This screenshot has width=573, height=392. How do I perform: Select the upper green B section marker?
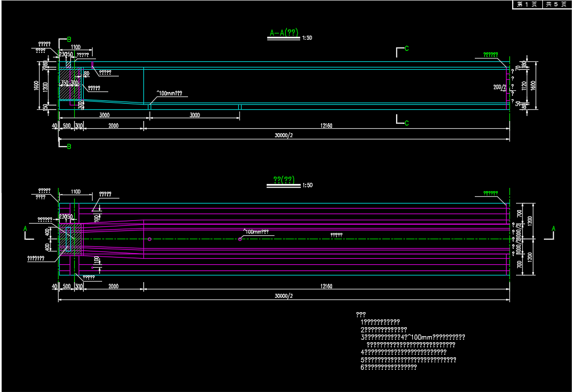69,40
